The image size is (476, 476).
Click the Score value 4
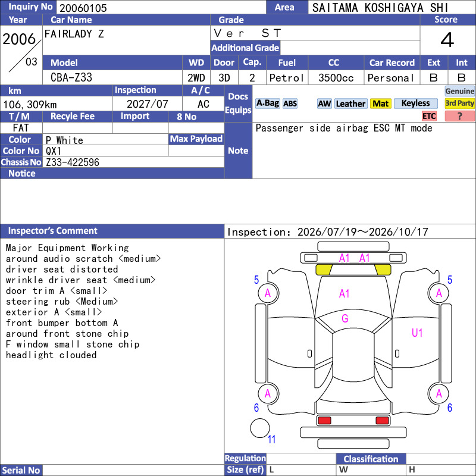pyautogui.click(x=447, y=40)
